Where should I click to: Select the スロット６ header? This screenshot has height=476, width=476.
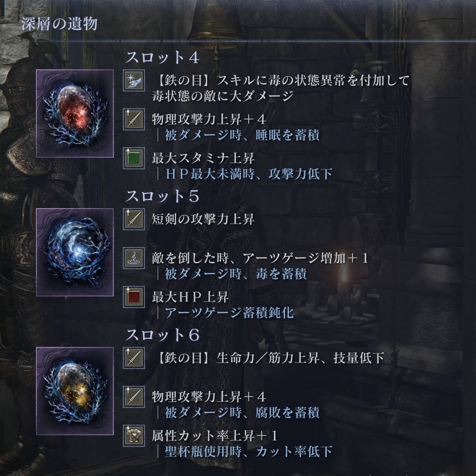coord(162,335)
